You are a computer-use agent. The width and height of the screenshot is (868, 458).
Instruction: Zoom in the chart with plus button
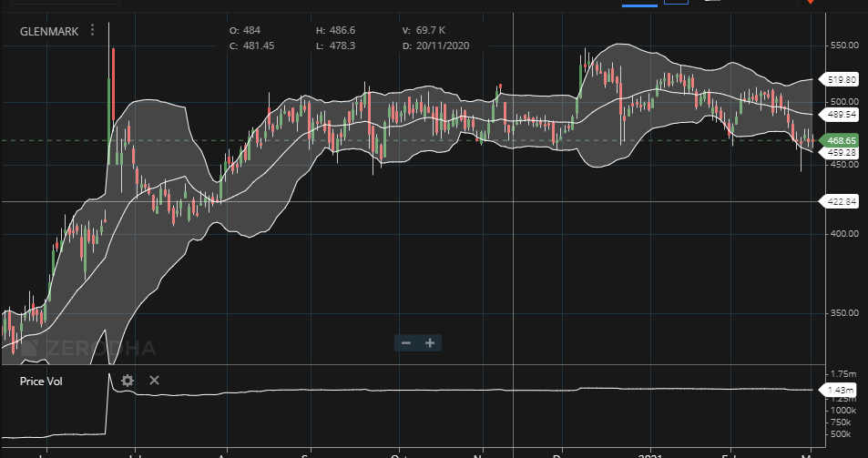point(430,343)
